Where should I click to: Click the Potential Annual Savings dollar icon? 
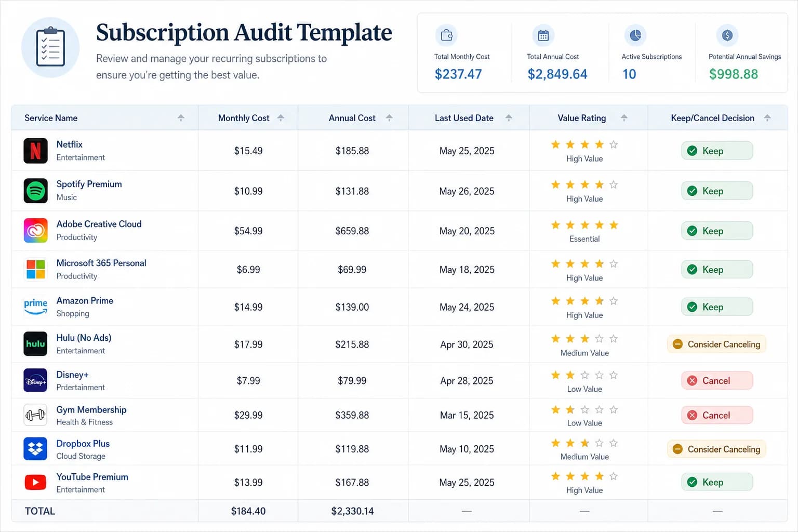[x=727, y=35]
